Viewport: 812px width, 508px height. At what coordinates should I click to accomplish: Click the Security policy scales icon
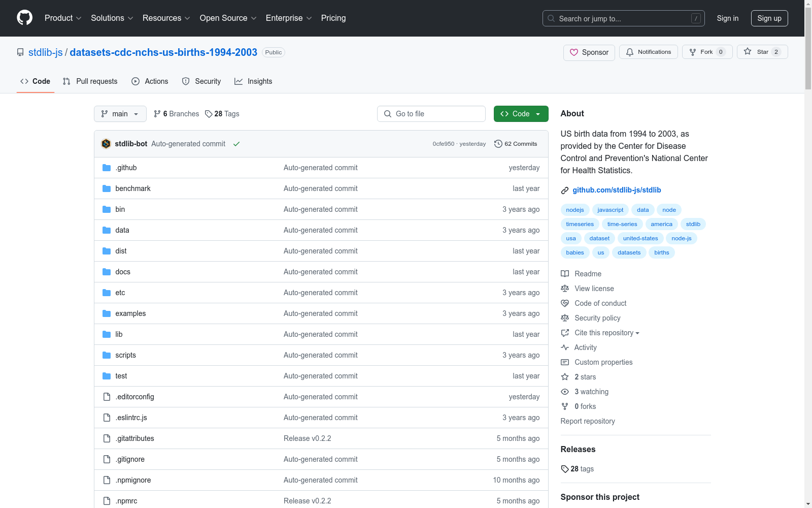565,318
